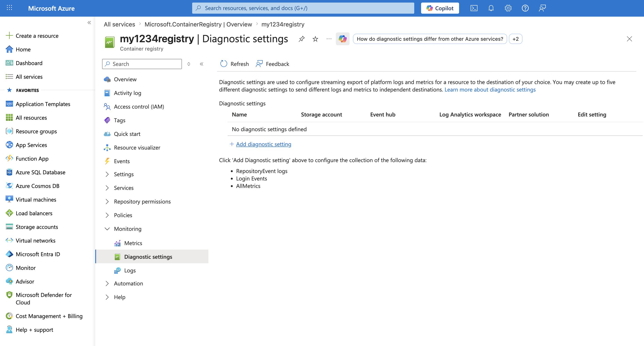
Task: Click the help question mark icon
Action: pyautogui.click(x=525, y=8)
